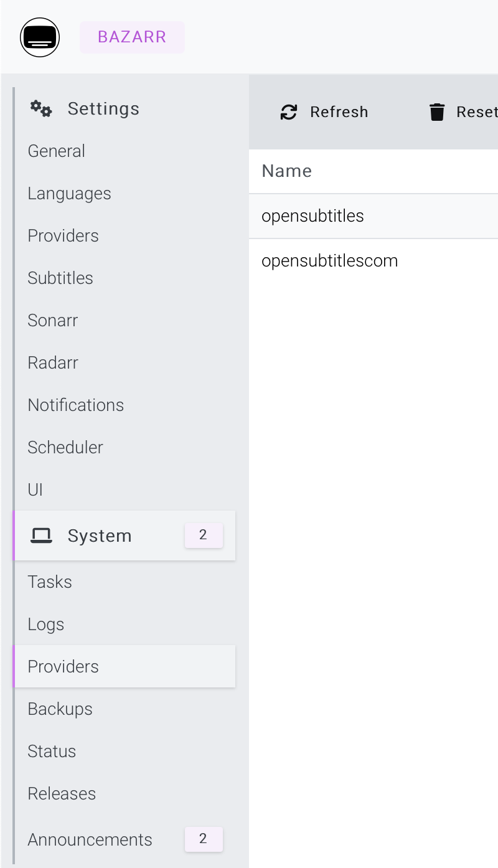
Task: Select the opensubtitlescom provider row
Action: (x=330, y=261)
